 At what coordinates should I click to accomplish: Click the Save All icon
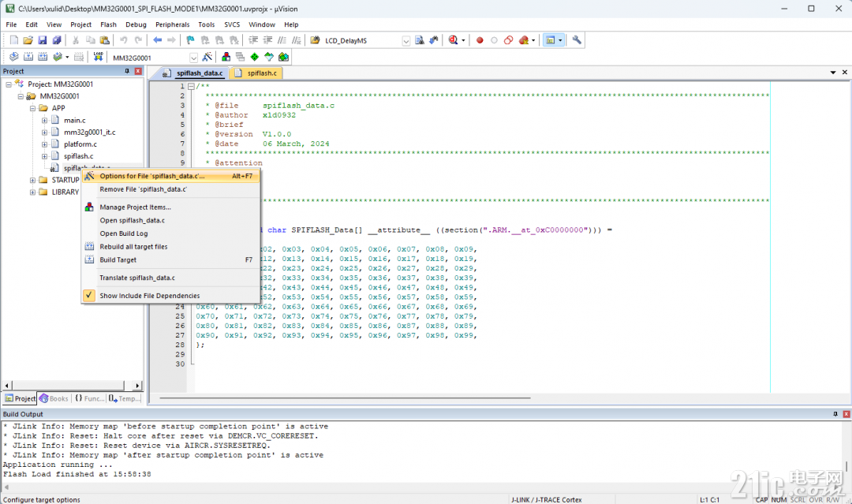coord(57,40)
